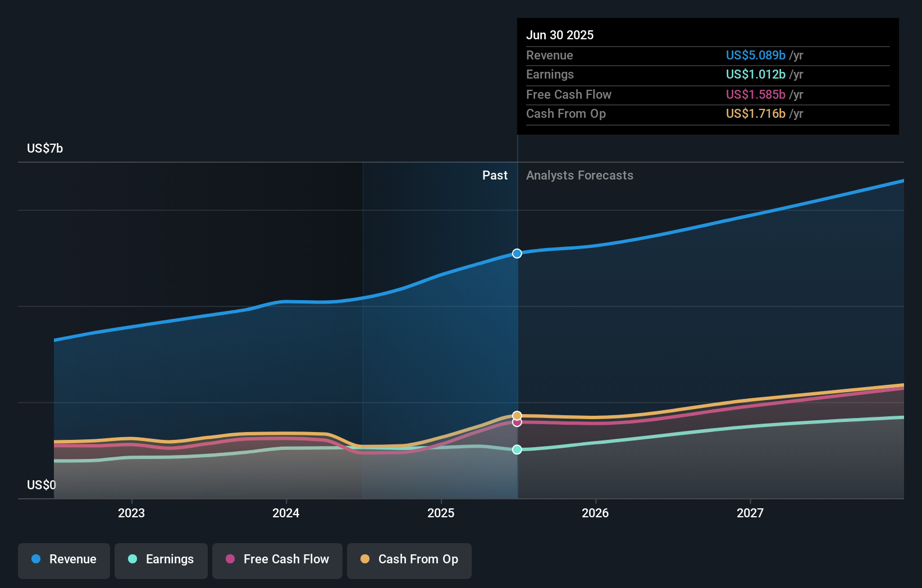922x588 pixels.
Task: Click the Jun 30 2025 tooltip date
Action: (x=560, y=35)
